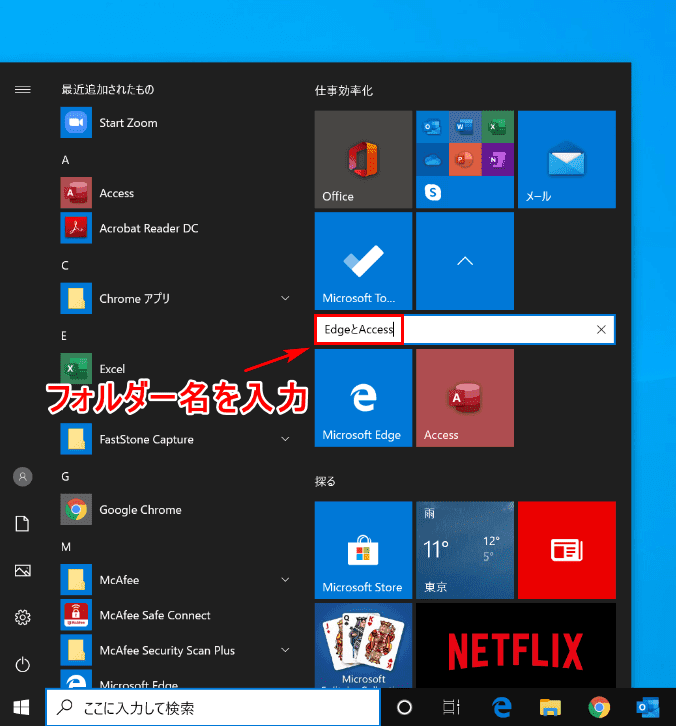
Task: Open the Start Zoom app
Action: (176, 123)
